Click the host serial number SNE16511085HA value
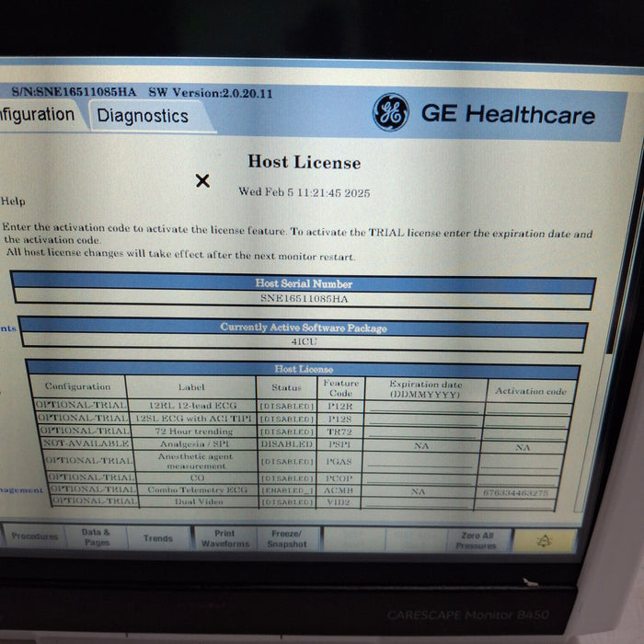644x644 pixels. pos(304,299)
